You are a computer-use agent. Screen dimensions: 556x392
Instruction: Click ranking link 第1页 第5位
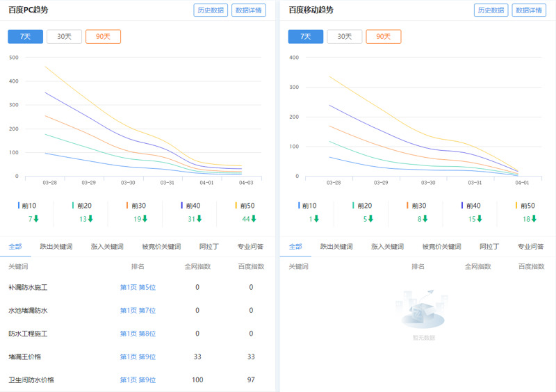coord(138,287)
